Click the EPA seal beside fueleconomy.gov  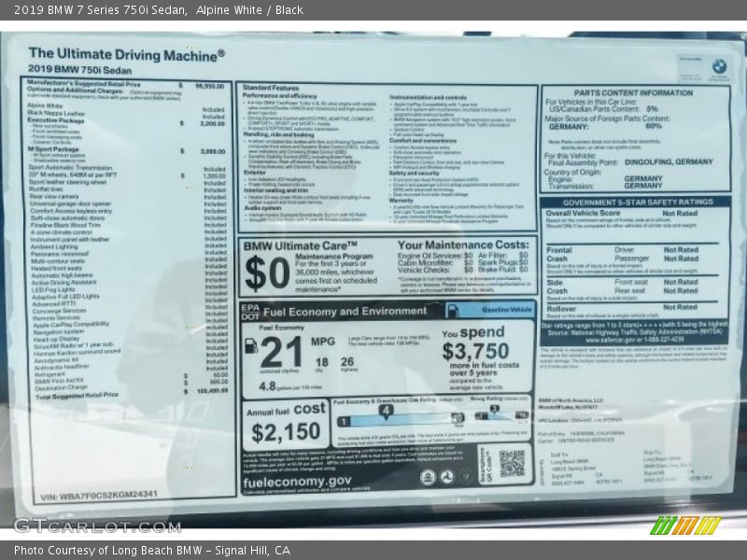click(428, 477)
